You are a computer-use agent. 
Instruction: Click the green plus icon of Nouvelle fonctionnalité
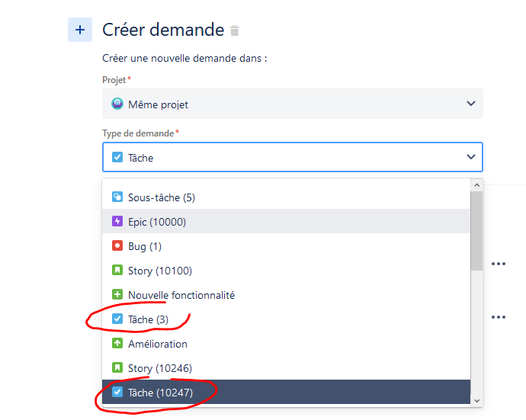click(117, 294)
